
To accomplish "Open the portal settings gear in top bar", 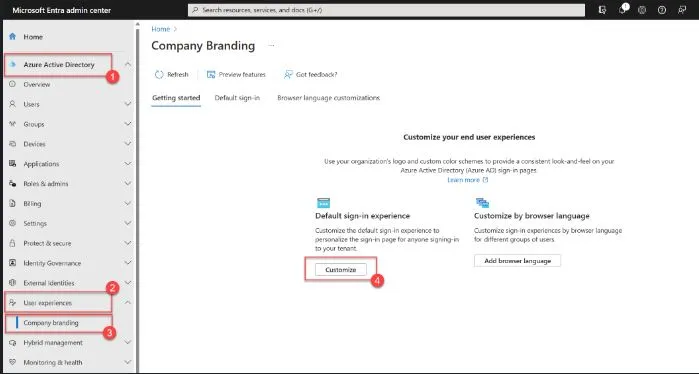I will point(642,10).
